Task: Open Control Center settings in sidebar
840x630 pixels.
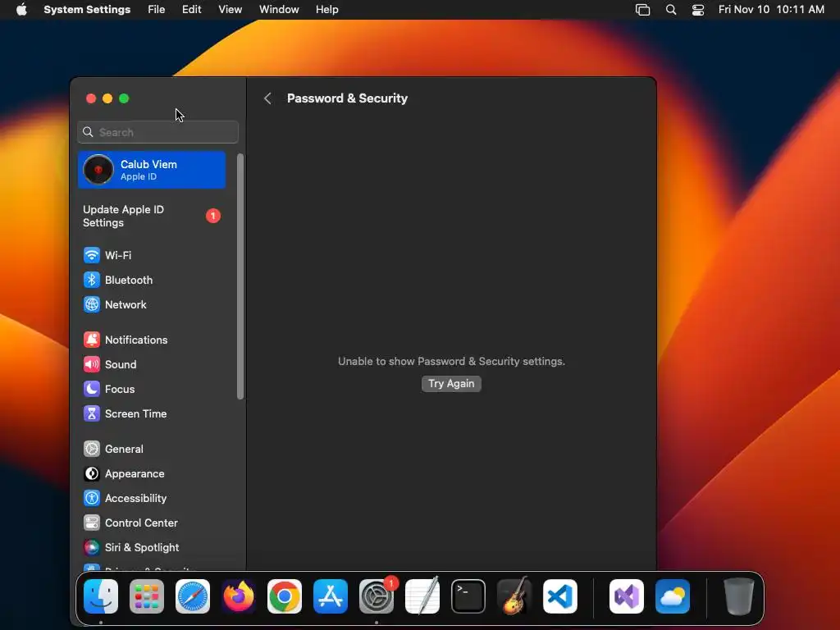Action: pyautogui.click(x=152, y=523)
